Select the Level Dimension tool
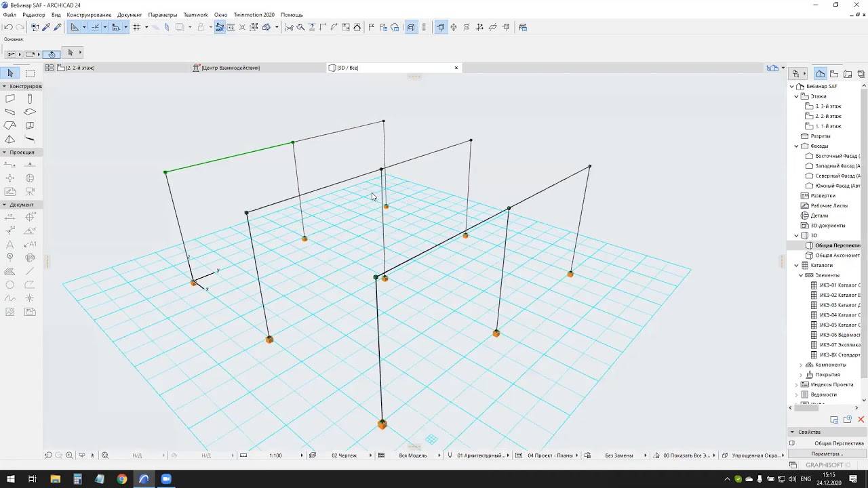The image size is (868, 488). [30, 217]
